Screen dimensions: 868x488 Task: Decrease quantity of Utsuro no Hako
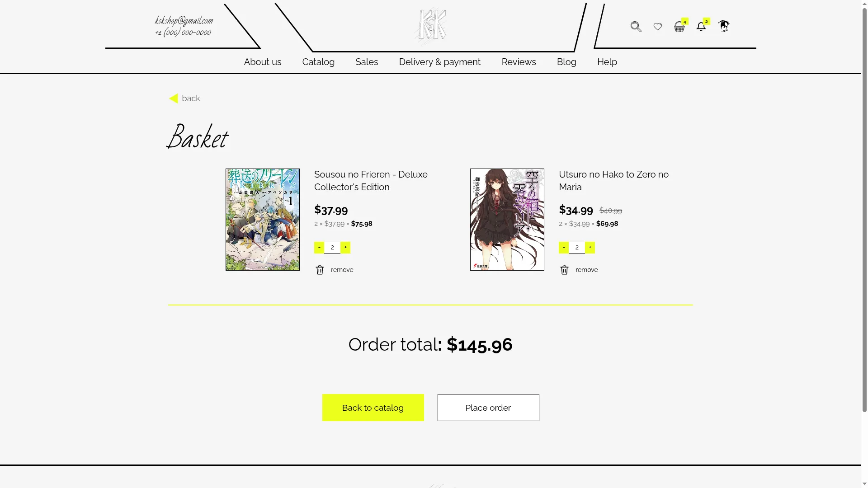tap(564, 248)
